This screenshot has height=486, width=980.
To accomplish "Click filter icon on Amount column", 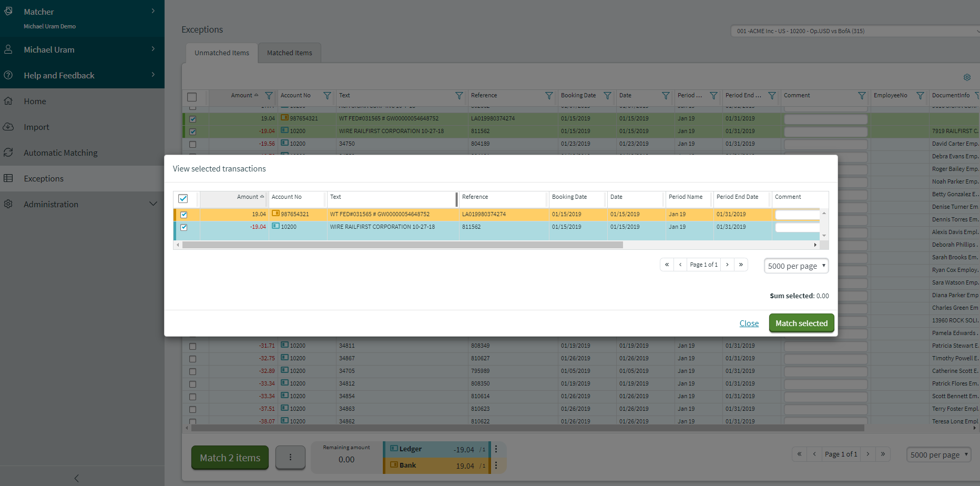I will pos(269,96).
